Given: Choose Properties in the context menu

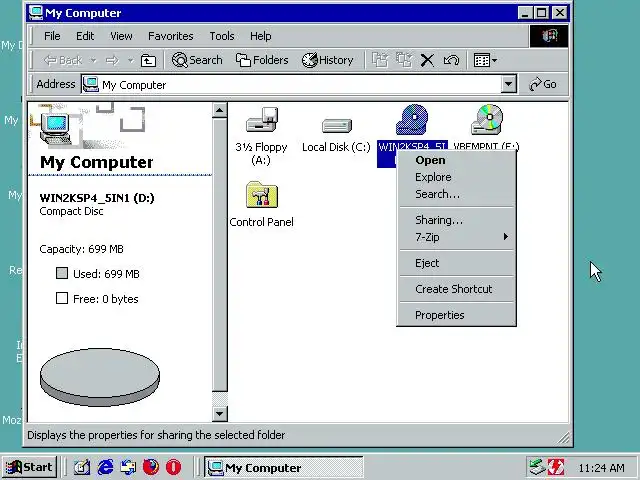Looking at the screenshot, I should click(456, 315).
